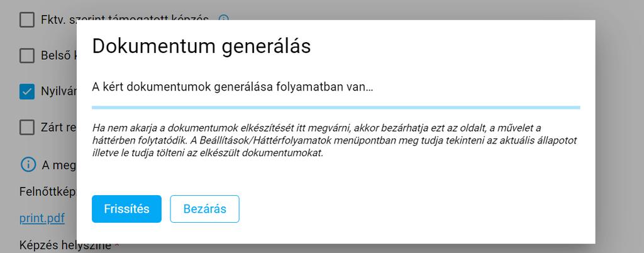Click the Felnőttkép… text above print.pdf

(x=48, y=192)
